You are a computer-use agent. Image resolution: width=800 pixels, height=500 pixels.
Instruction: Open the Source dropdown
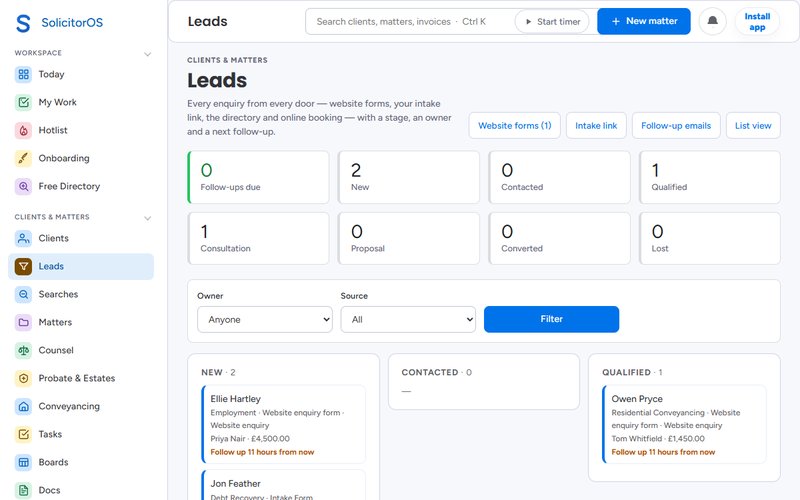coord(408,319)
